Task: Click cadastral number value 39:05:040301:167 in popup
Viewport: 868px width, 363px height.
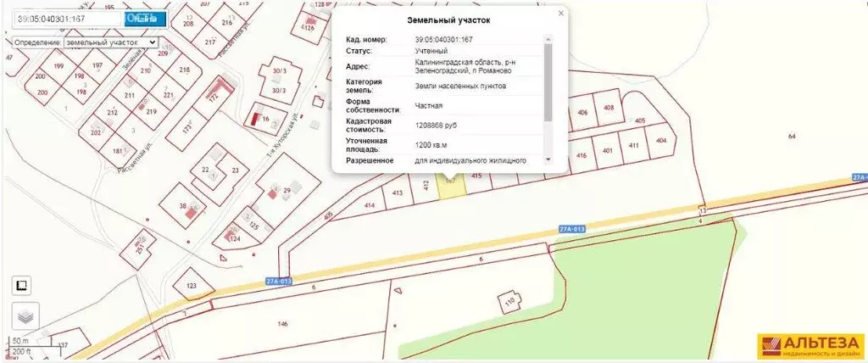Action: (444, 39)
